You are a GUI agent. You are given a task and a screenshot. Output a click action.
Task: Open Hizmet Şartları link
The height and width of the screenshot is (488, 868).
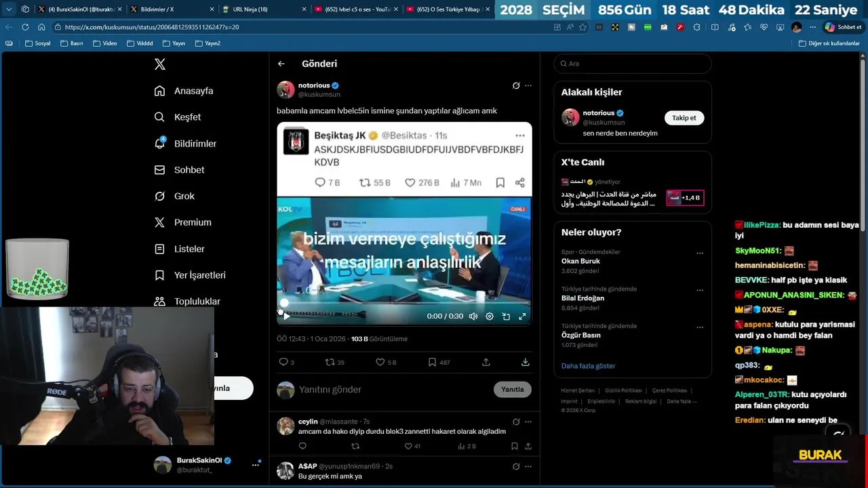click(x=578, y=391)
